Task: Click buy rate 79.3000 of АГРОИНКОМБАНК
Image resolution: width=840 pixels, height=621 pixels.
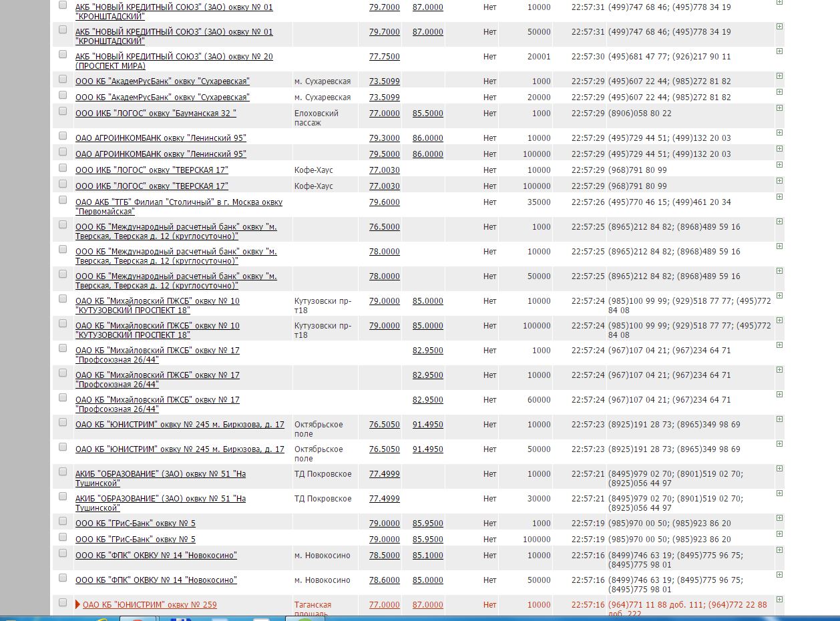Action: click(385, 138)
